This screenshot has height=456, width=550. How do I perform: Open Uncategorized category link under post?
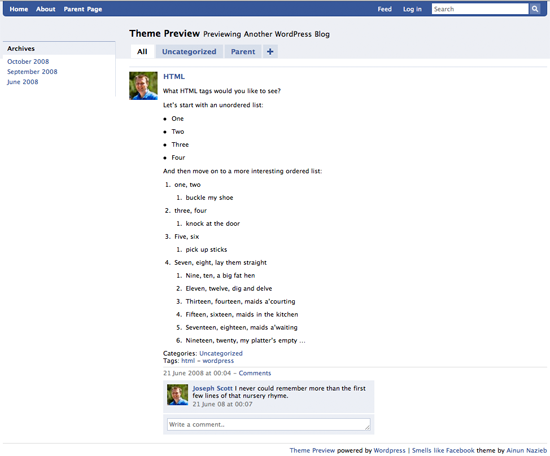pos(221,353)
